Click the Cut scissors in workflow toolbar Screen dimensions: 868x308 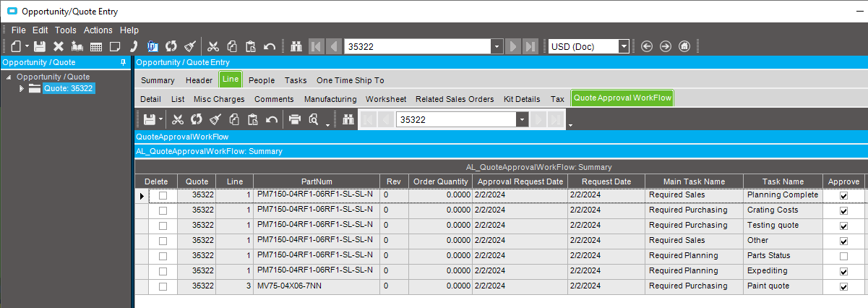tap(177, 119)
